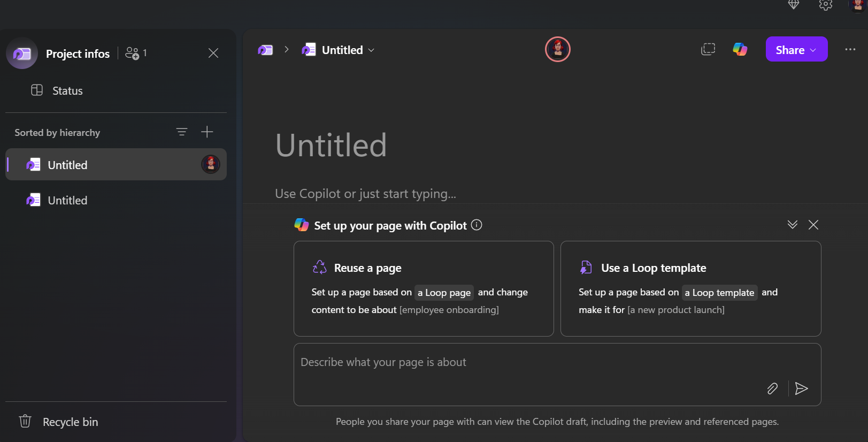
Task: Click the Share button
Action: click(796, 49)
